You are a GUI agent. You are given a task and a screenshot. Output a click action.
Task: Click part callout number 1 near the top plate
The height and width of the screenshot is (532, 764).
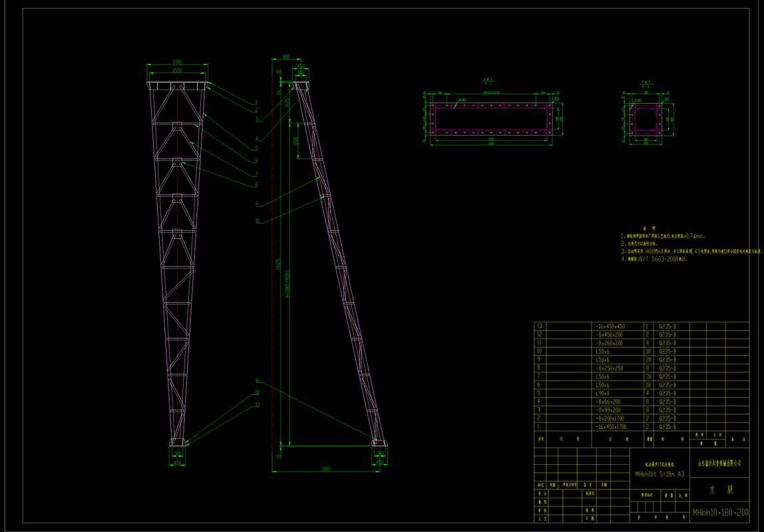click(x=256, y=102)
